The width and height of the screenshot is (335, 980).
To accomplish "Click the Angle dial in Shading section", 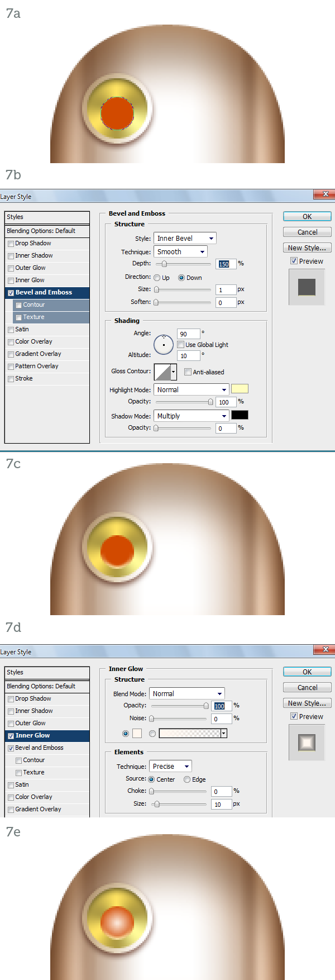I will coord(164,345).
